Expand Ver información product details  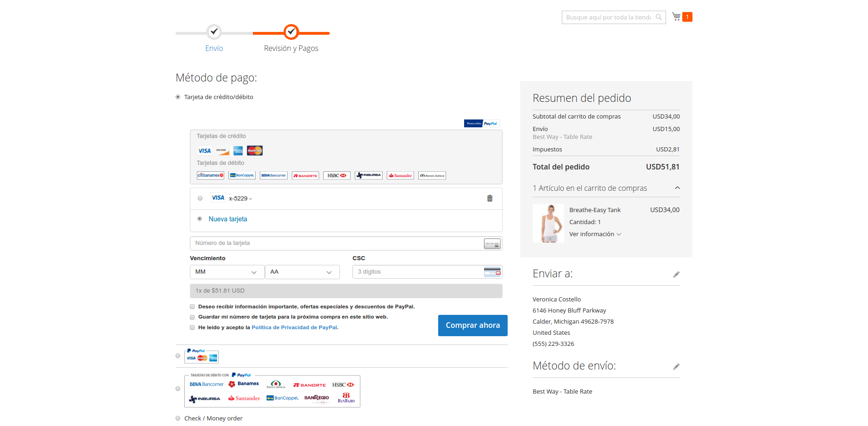point(595,234)
